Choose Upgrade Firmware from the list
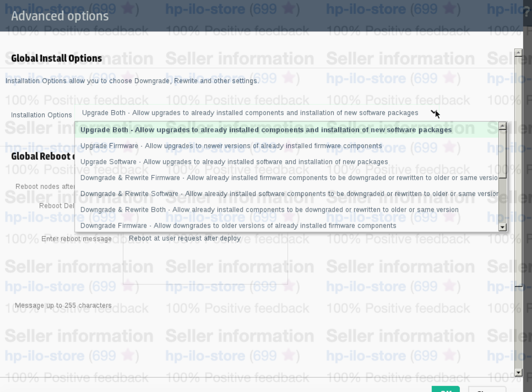The height and width of the screenshot is (392, 532). point(231,146)
